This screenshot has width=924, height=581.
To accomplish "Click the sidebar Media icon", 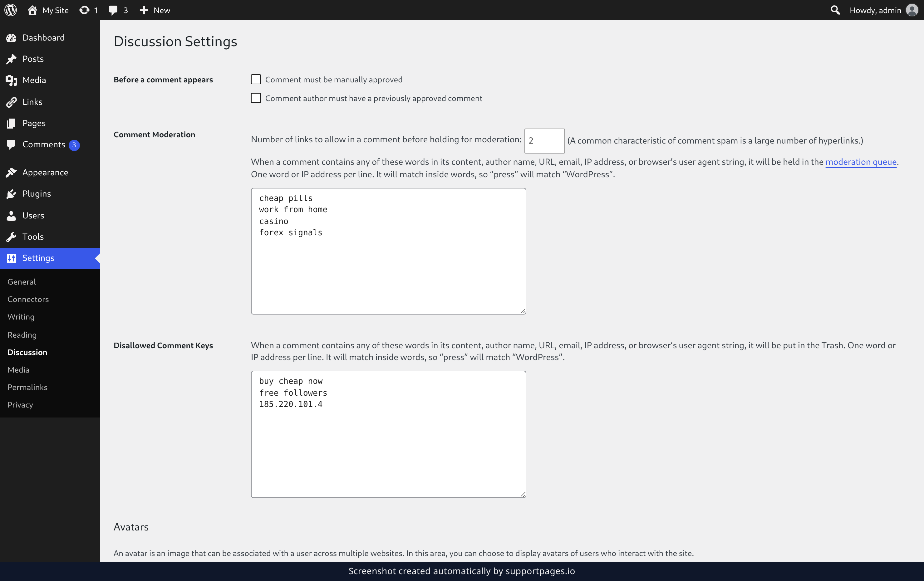I will pyautogui.click(x=11, y=80).
